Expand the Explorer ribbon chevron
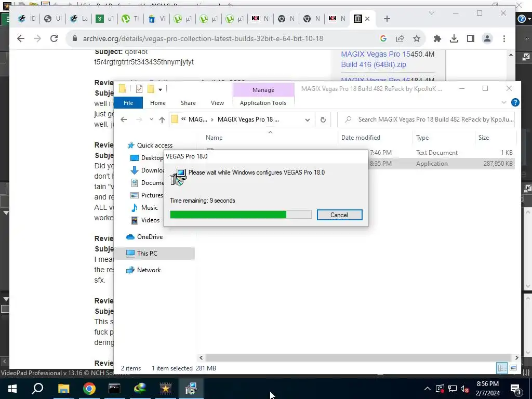 coord(504,102)
